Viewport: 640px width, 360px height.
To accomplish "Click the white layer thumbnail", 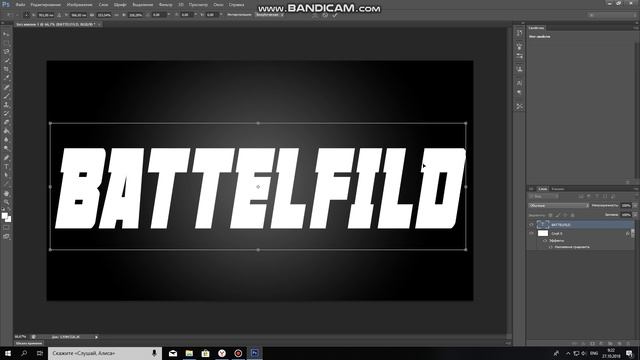I will tap(543, 233).
